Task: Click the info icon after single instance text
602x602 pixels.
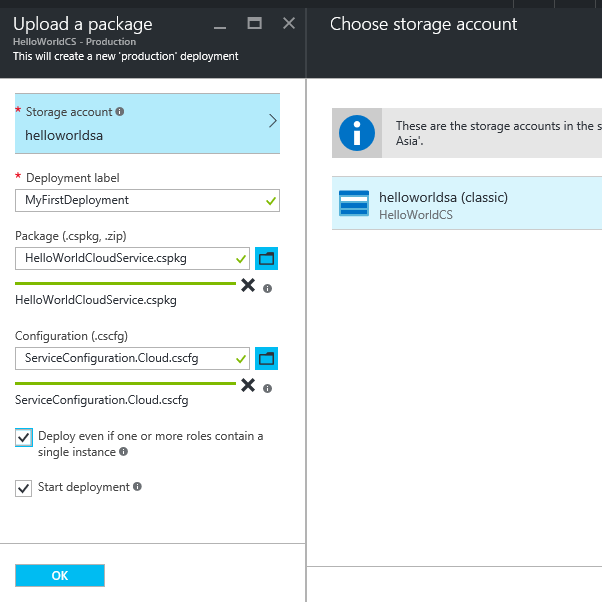Action: point(123,452)
